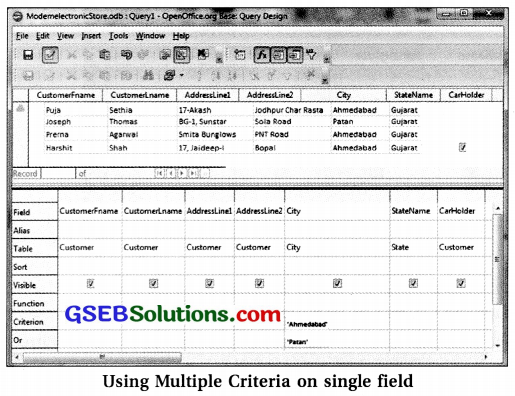Click the Run SQL command directly icon
Image resolution: width=515 pixels, height=396 pixels.
(x=203, y=54)
